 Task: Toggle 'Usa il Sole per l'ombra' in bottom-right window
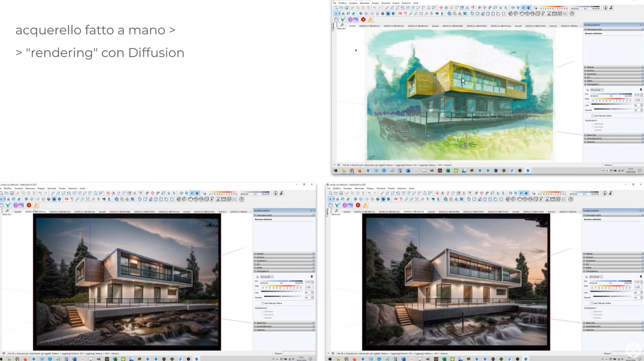click(592, 303)
